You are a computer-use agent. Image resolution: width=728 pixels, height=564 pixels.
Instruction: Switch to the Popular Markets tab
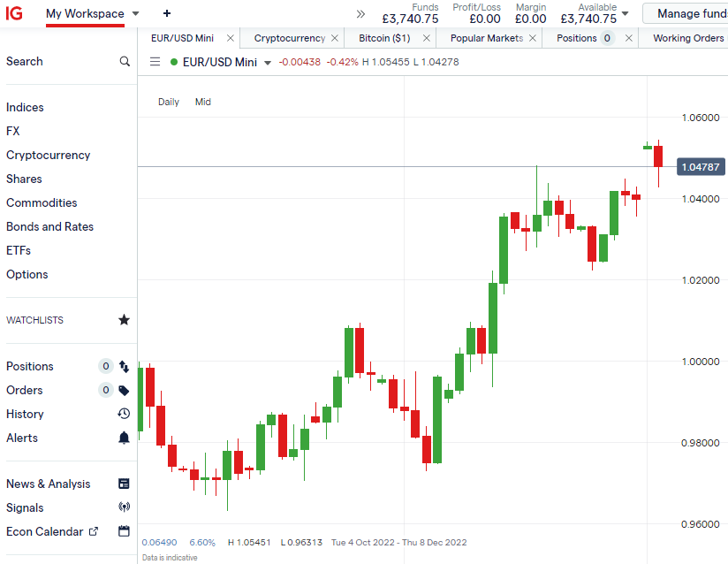tap(487, 38)
